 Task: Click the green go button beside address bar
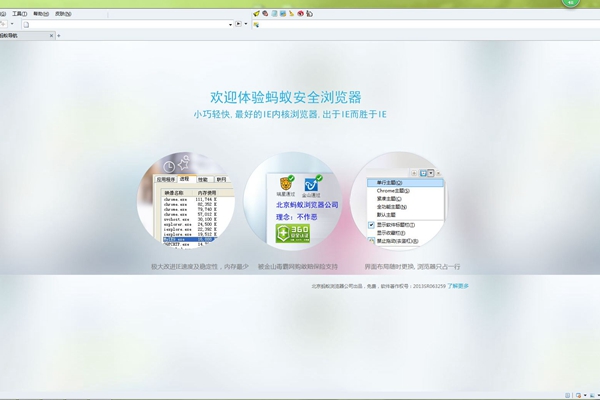pyautogui.click(x=239, y=24)
